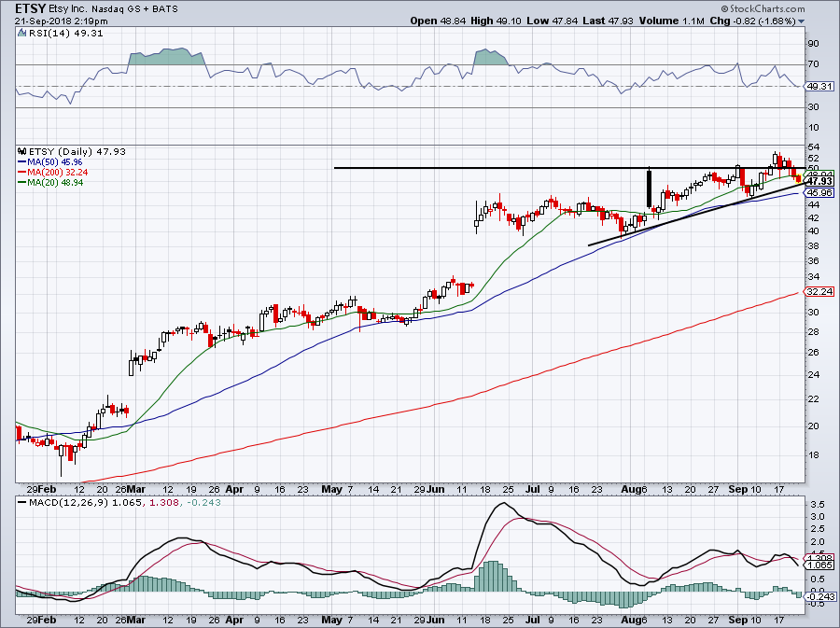
Task: Select the MA(50) legend entry
Action: coord(46,161)
